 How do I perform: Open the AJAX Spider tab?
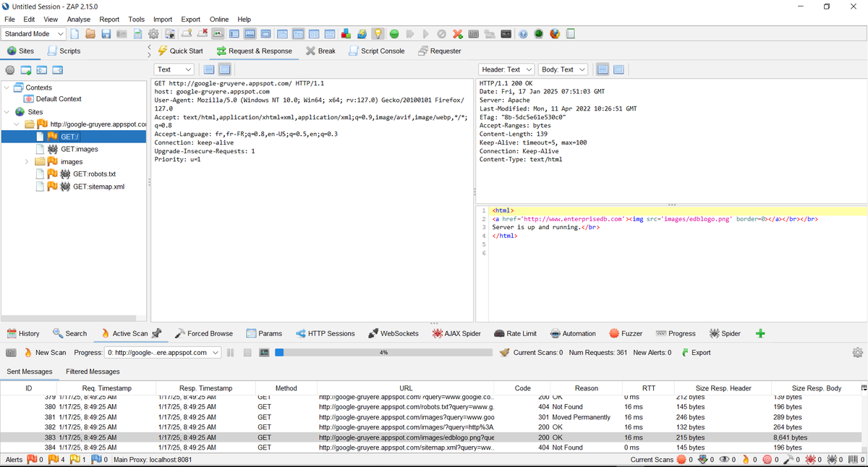coord(456,333)
